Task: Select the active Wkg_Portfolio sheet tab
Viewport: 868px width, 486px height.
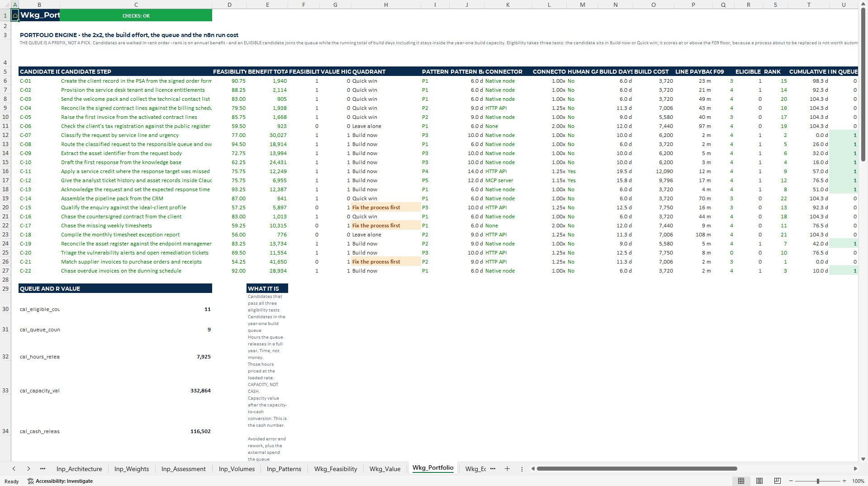Action: pyautogui.click(x=433, y=468)
